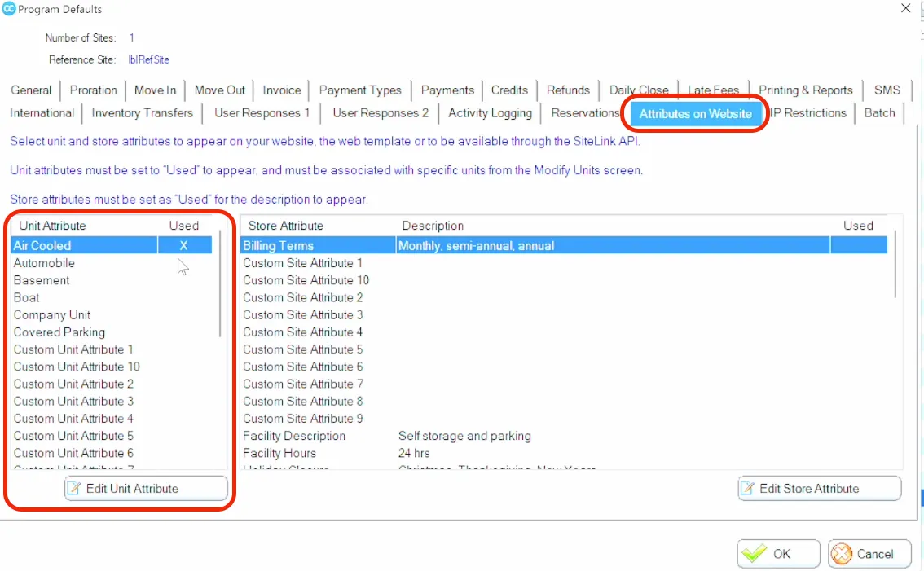Click the Store Attribute column header
Viewport: 924px width, 571px height.
(286, 226)
